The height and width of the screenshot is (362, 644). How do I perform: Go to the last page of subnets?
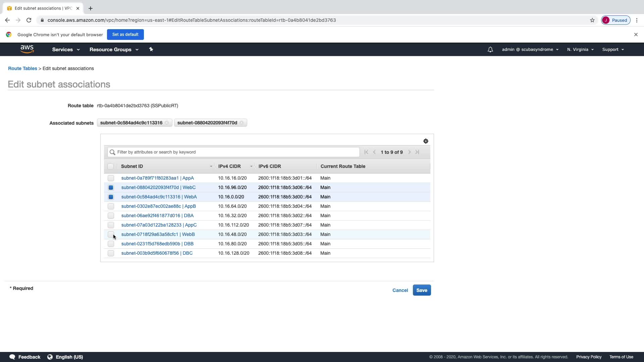(417, 152)
